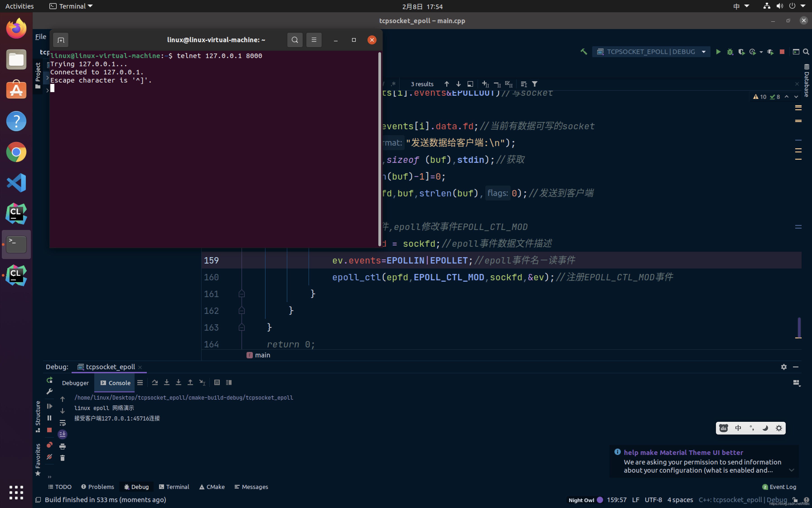The height and width of the screenshot is (508, 812).
Task: Click Open in Find Window icon
Action: pos(470,84)
